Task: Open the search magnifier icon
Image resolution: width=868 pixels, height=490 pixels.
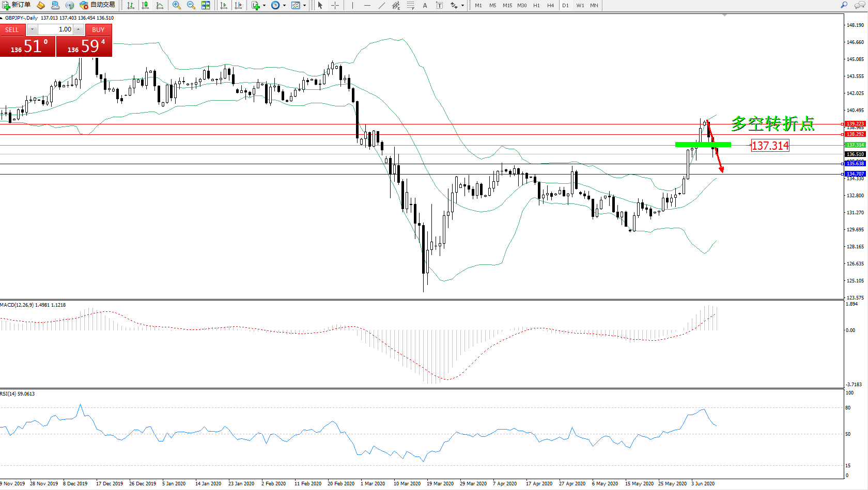Action: click(844, 5)
